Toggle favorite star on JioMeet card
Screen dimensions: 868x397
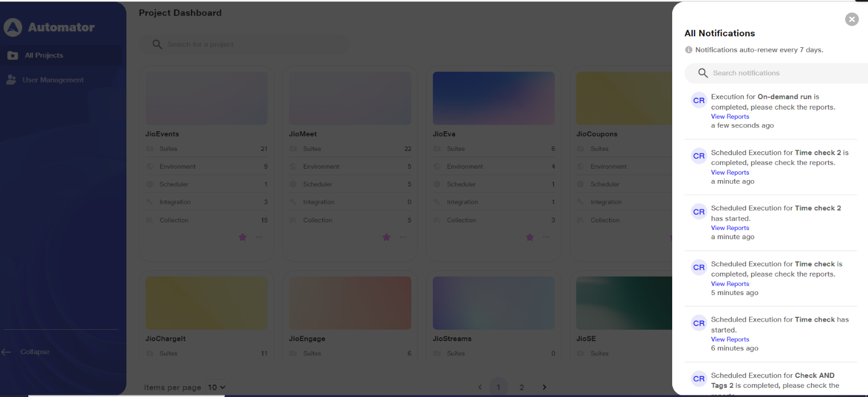point(386,237)
